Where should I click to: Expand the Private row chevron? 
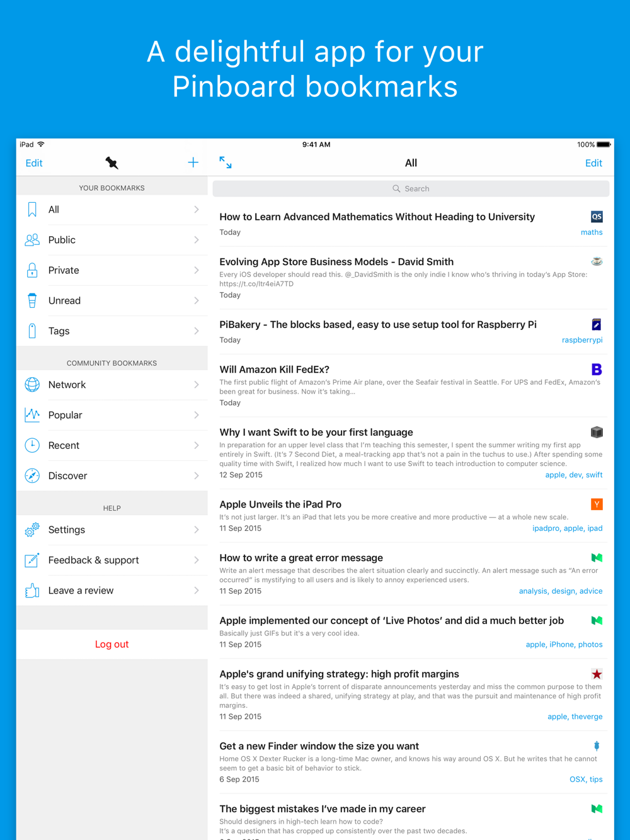coord(197,270)
